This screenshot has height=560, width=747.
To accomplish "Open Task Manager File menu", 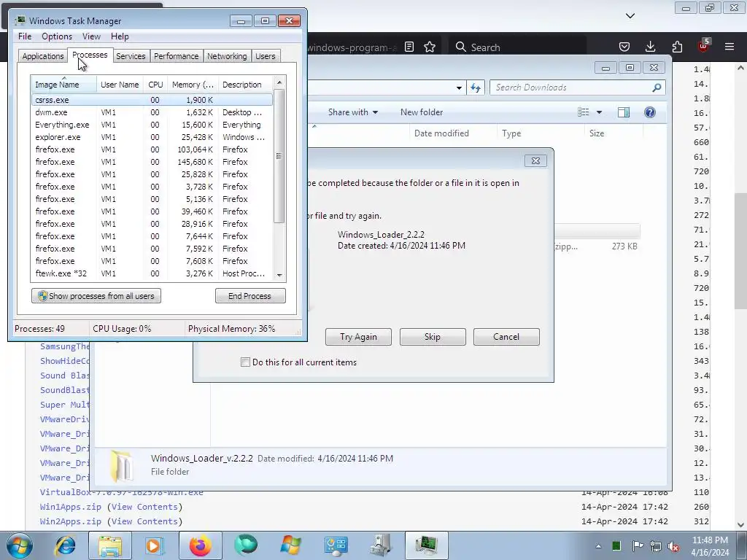I will 25,36.
